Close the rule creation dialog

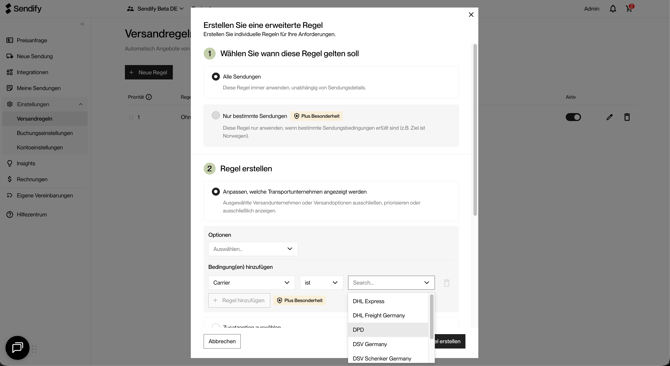(471, 15)
